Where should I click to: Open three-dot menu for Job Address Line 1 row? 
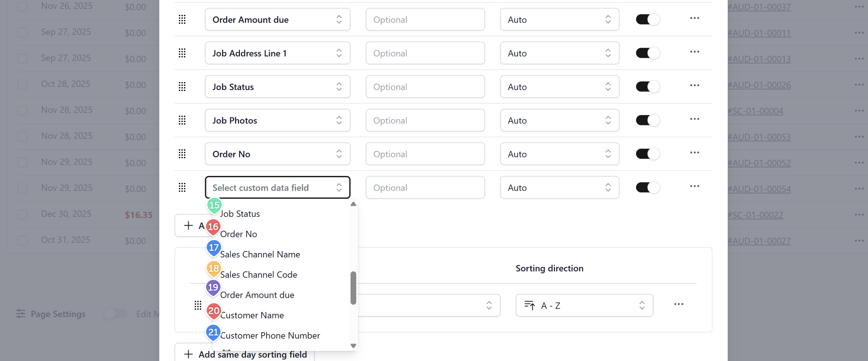pos(694,52)
